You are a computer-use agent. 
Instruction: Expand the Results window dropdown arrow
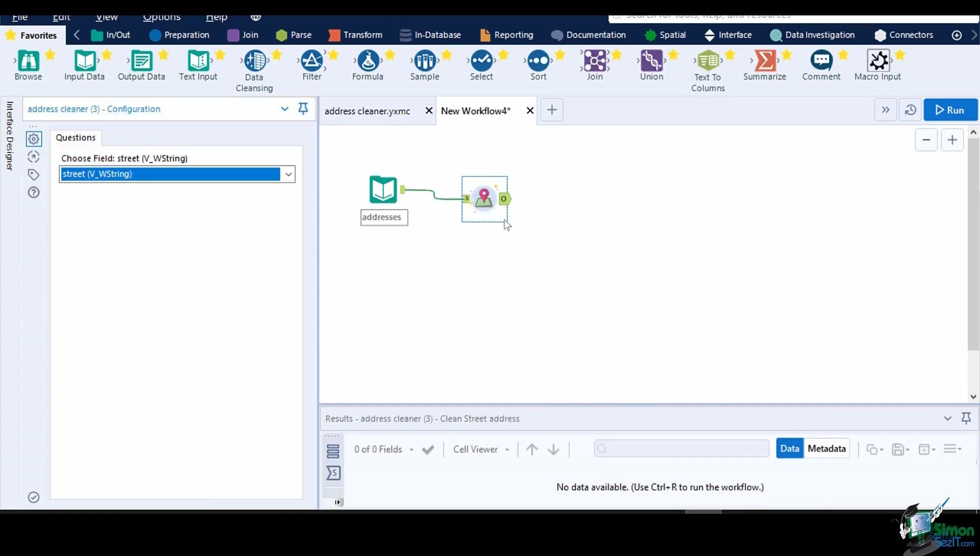948,418
